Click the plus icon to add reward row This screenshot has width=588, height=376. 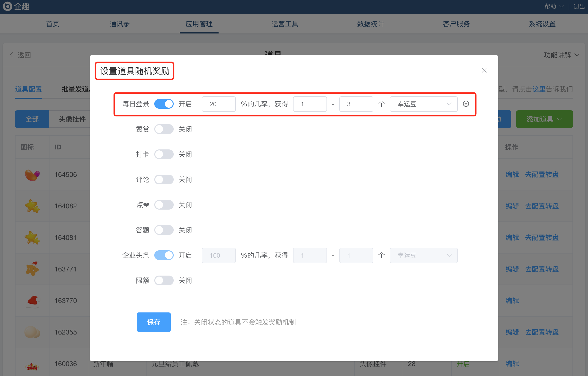(x=466, y=104)
